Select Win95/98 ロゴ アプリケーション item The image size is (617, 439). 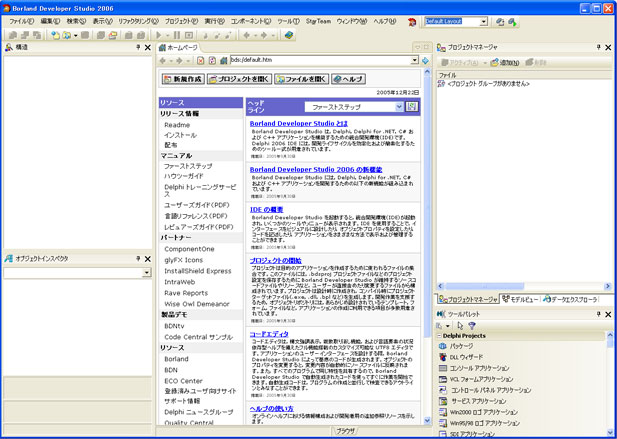click(479, 423)
